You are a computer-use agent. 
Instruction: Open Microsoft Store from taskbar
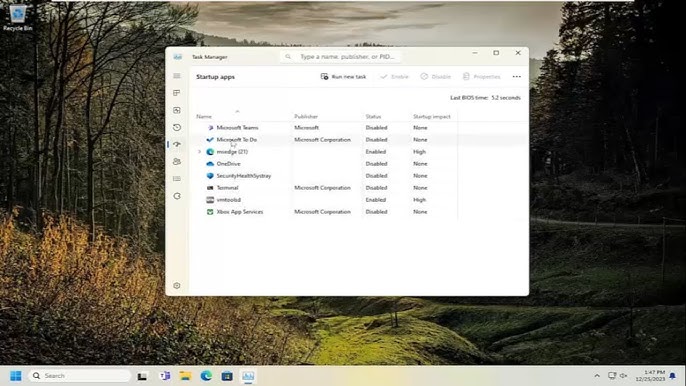click(227, 376)
